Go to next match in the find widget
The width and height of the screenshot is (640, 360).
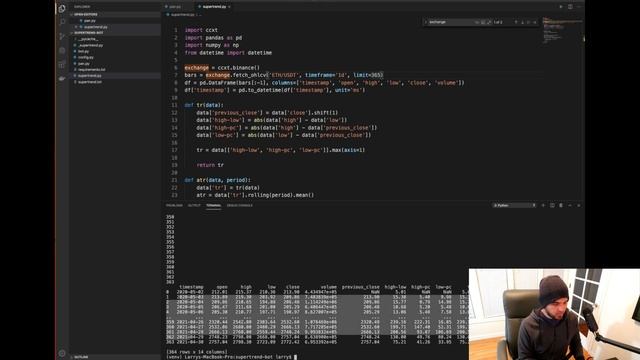(522, 22)
